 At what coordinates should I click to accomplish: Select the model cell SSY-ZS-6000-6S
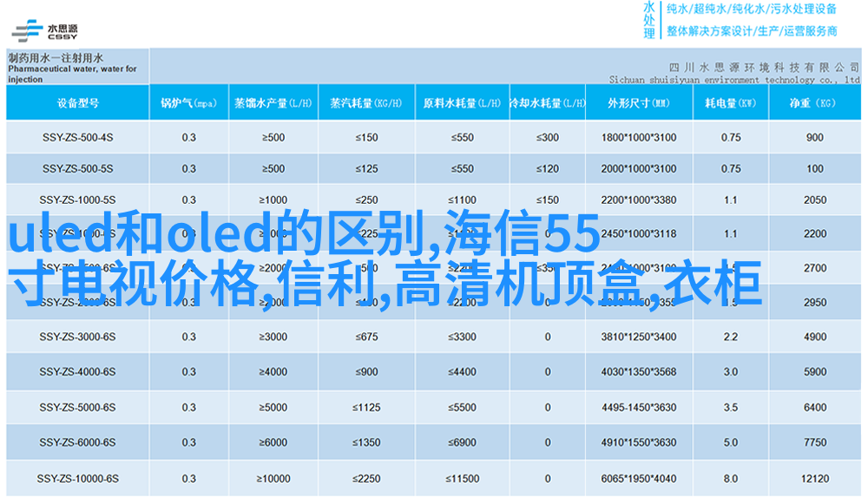[x=78, y=442]
